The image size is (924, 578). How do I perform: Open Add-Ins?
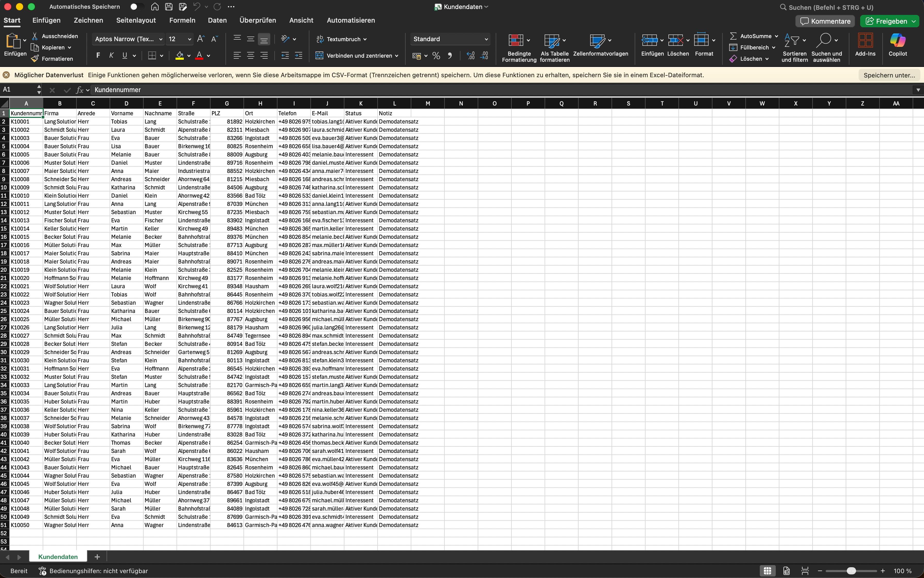click(865, 45)
